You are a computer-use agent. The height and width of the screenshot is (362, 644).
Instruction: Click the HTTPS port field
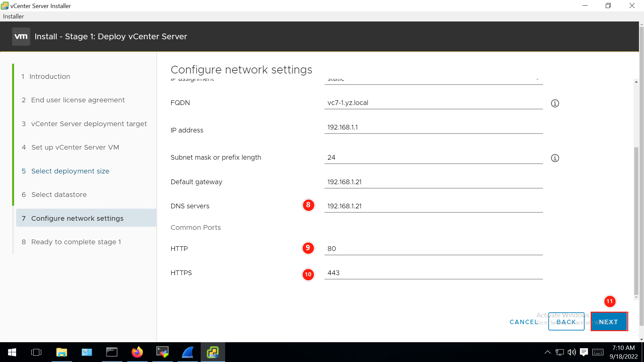pos(434,273)
